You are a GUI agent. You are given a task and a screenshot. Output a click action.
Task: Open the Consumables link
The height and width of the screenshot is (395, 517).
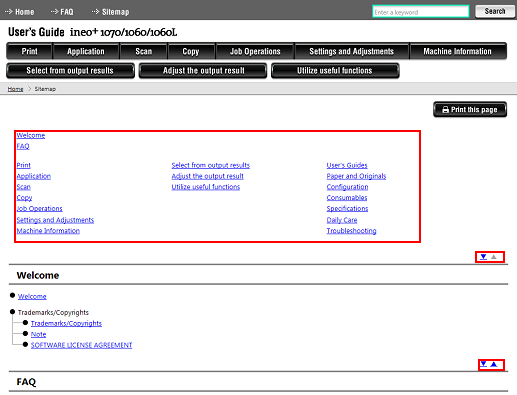coord(347,198)
